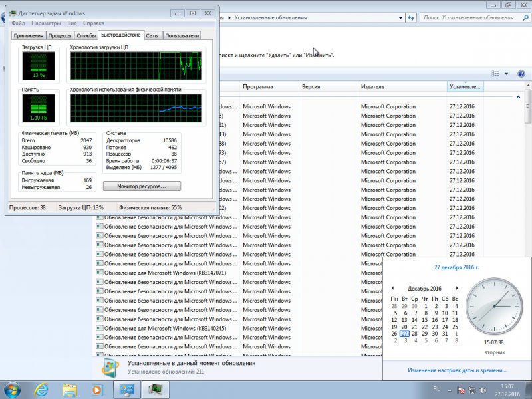The image size is (532, 399).
Task: Sort by the Программа column header
Action: coord(269,87)
